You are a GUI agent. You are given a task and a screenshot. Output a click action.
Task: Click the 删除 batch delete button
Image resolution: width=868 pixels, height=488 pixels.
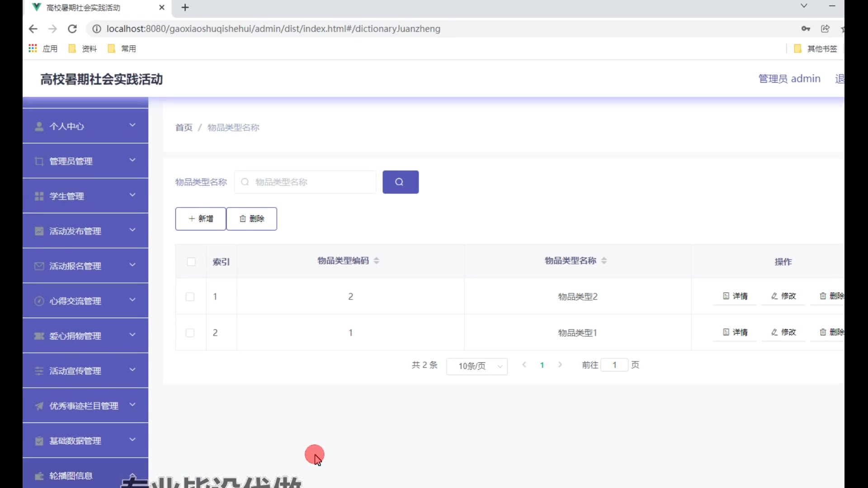pos(252,219)
